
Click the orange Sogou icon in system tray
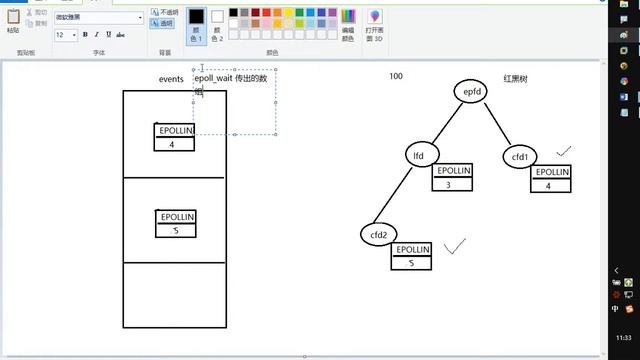[629, 309]
